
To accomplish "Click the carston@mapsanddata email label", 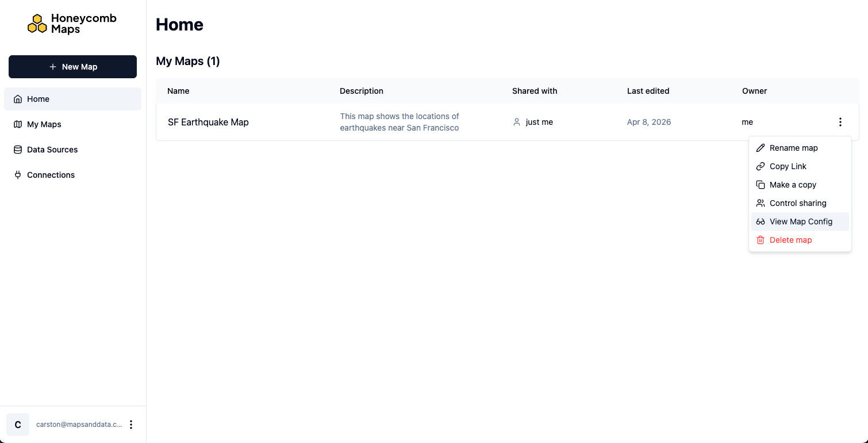I will [79, 424].
